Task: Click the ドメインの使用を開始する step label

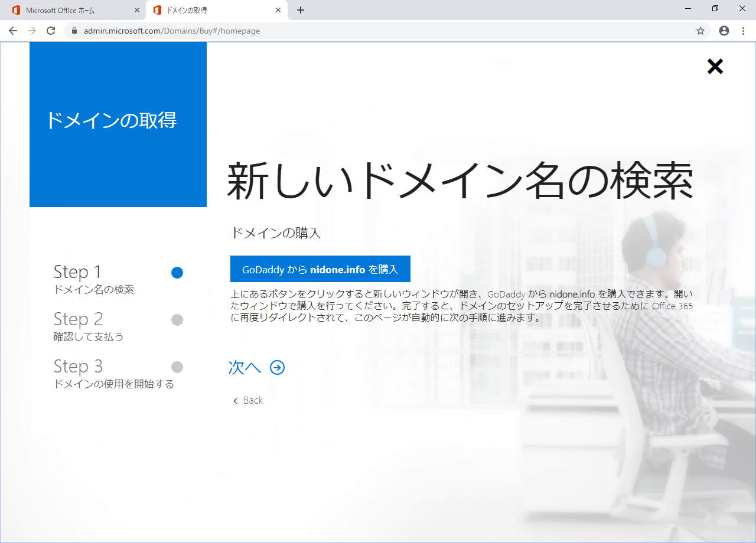Action: coord(113,384)
